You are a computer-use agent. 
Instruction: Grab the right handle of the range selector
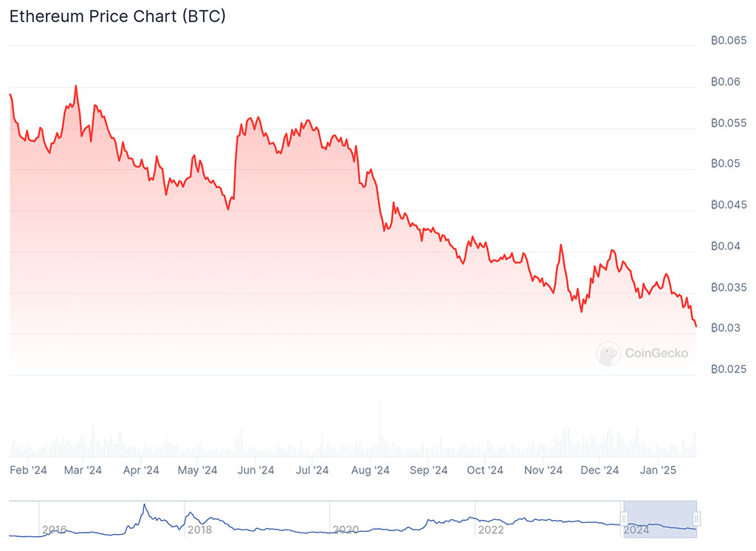click(x=696, y=519)
